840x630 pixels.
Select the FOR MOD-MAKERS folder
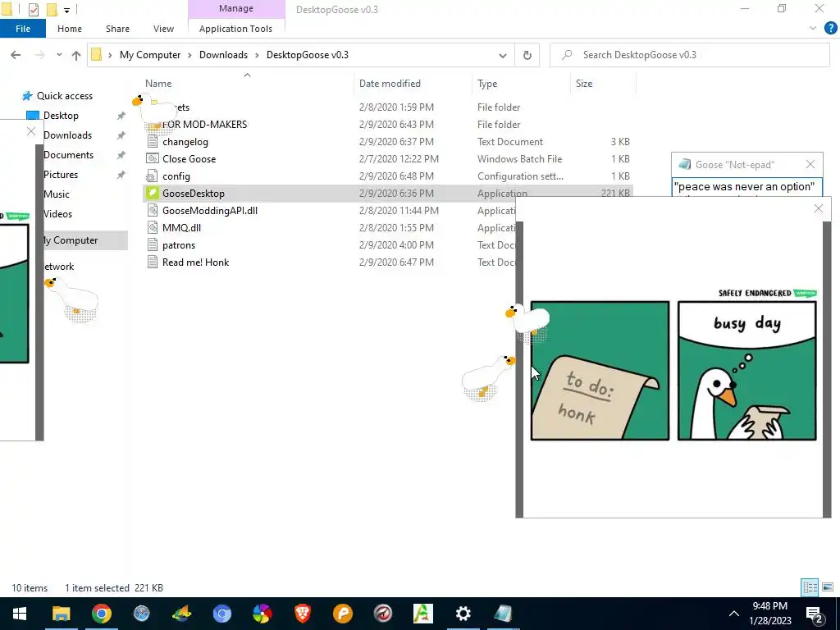click(x=204, y=125)
